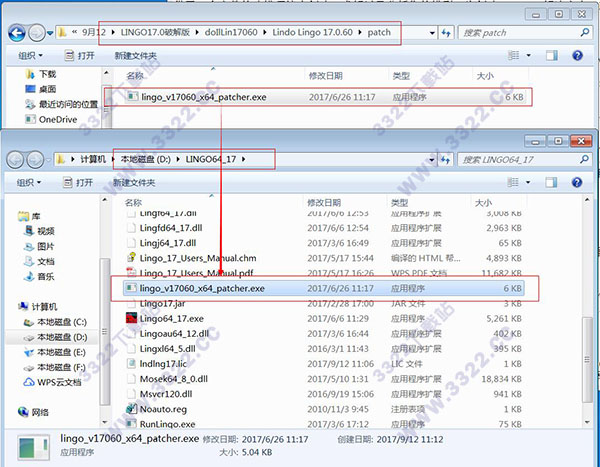This screenshot has height=467, width=600.
Task: Toggle preview pane in LINGO64_17 window
Action: (551, 182)
